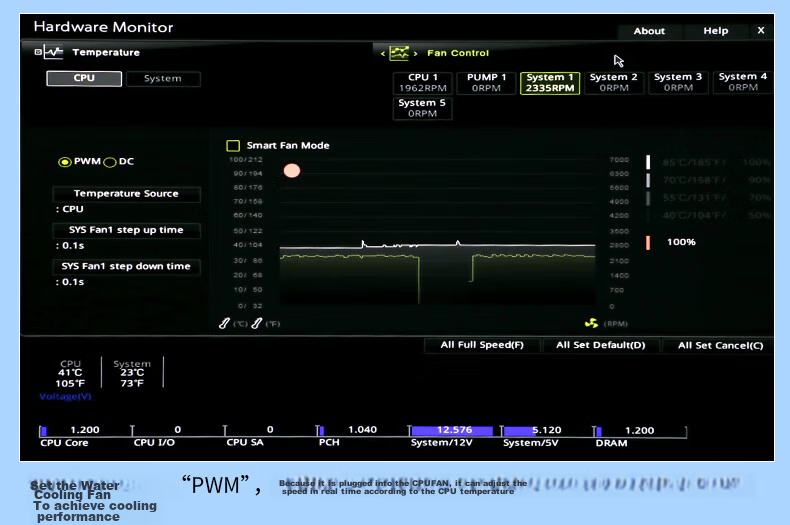Screen dimensions: 790x525
Task: Open SYS Fan1 step up time setting
Action: pos(126,230)
